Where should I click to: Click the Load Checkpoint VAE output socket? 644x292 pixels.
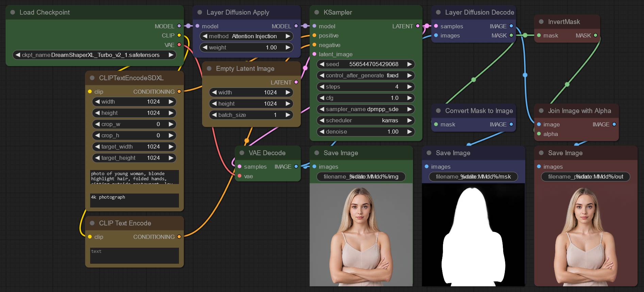(179, 45)
